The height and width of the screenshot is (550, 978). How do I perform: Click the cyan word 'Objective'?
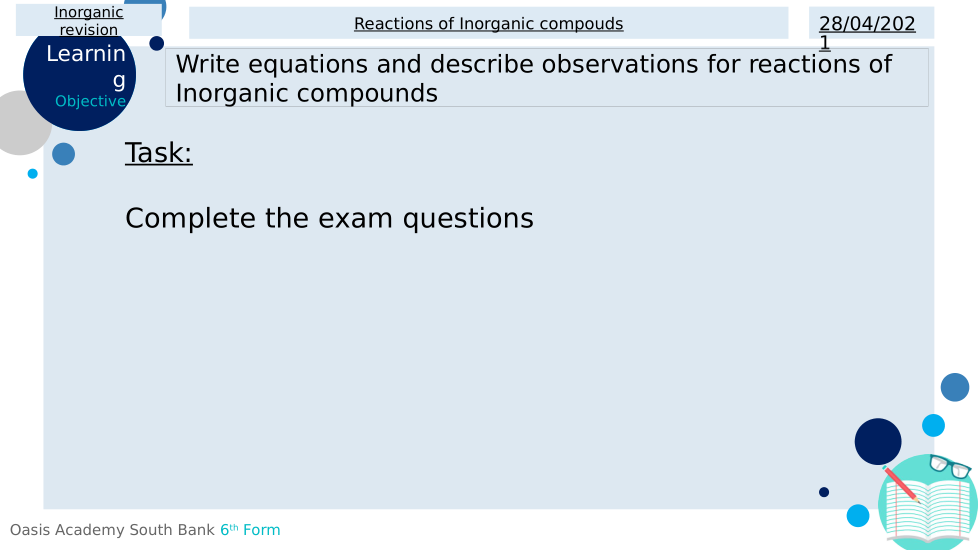90,101
